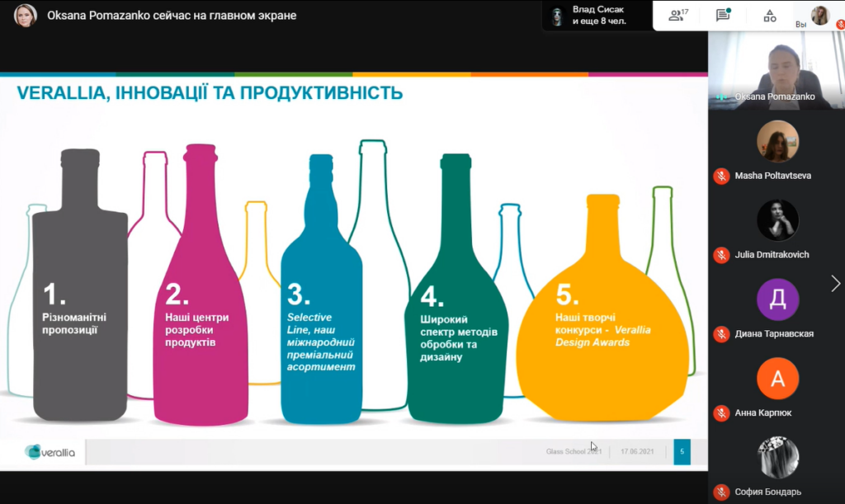The height and width of the screenshot is (504, 845).
Task: Click the name label 'Диана Тарнавская'
Action: coord(774,334)
